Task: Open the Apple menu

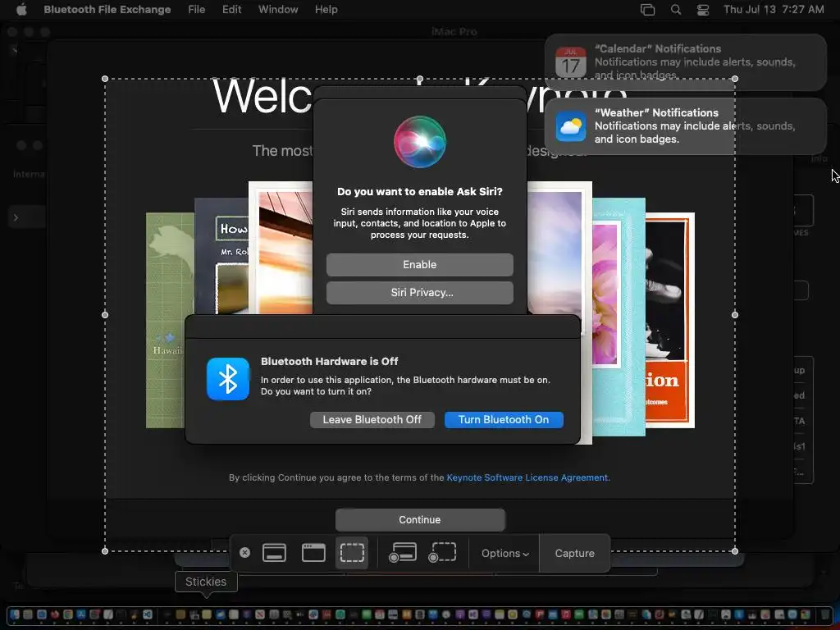Action: tap(21, 9)
